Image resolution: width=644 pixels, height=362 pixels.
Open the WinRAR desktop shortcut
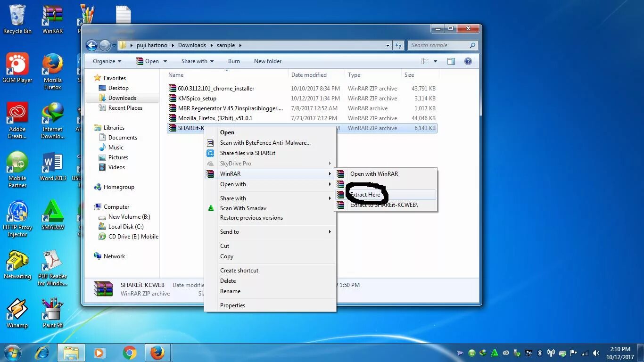53,20
